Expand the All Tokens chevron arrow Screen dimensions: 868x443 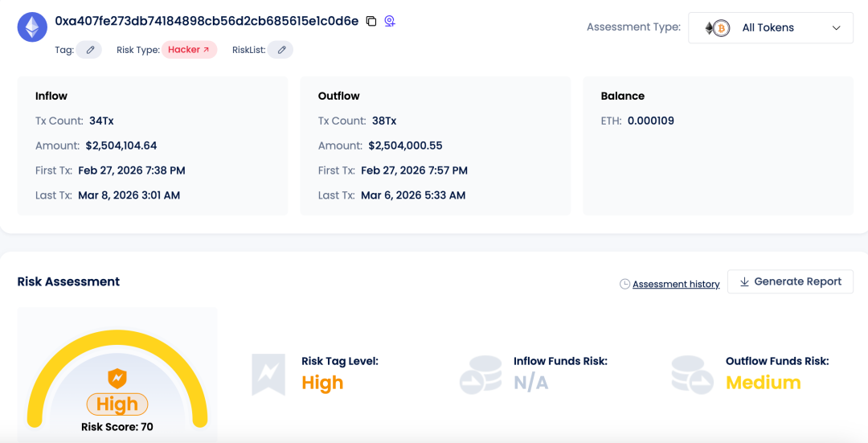[x=836, y=27]
